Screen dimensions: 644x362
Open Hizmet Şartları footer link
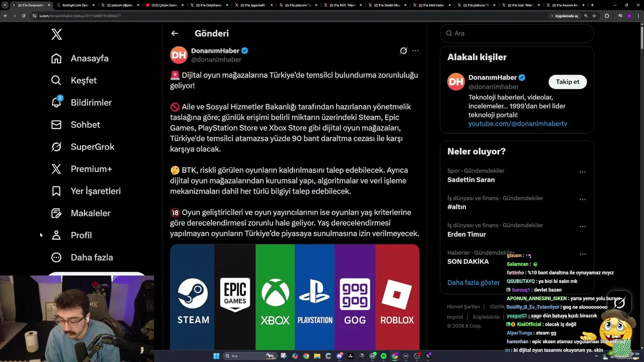point(463,307)
